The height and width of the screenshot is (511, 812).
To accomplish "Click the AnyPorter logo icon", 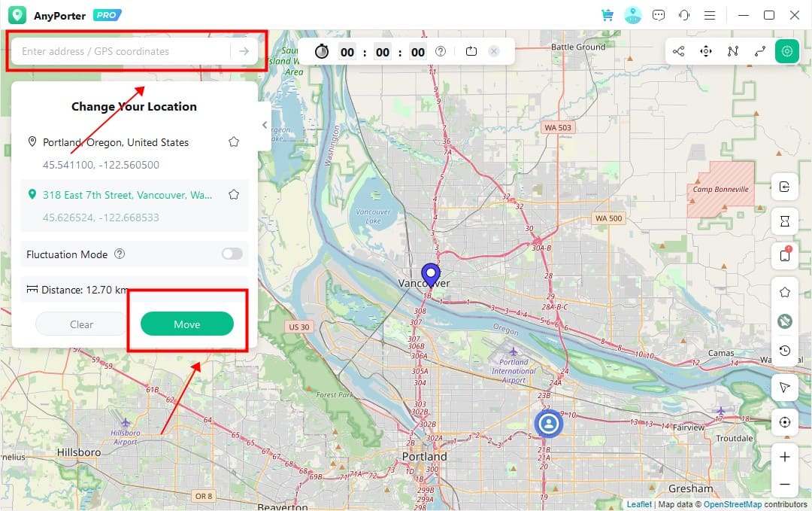I will [17, 15].
